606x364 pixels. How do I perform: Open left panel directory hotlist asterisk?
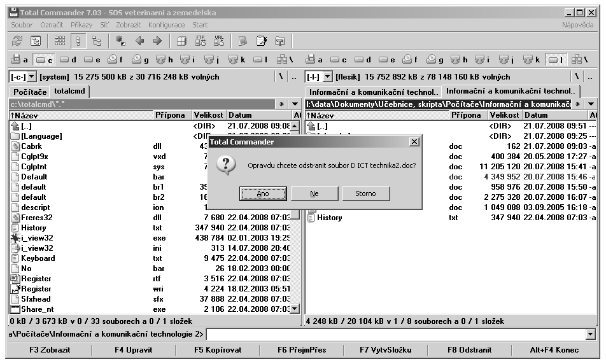[x=282, y=104]
